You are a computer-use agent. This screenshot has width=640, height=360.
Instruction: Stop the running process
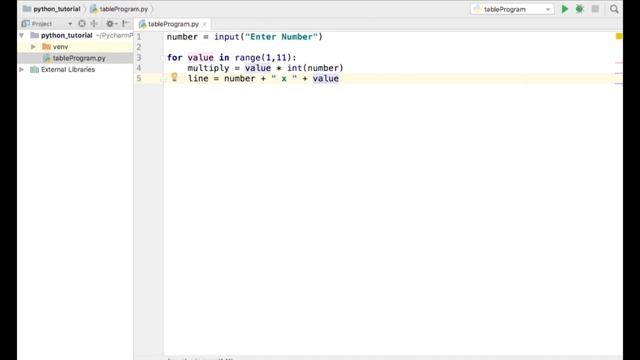tap(595, 9)
